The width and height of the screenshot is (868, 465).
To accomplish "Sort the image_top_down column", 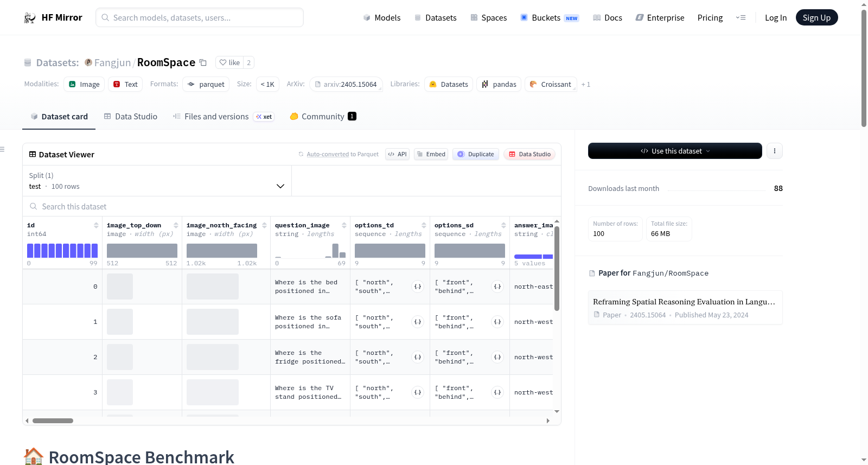I will [x=176, y=225].
